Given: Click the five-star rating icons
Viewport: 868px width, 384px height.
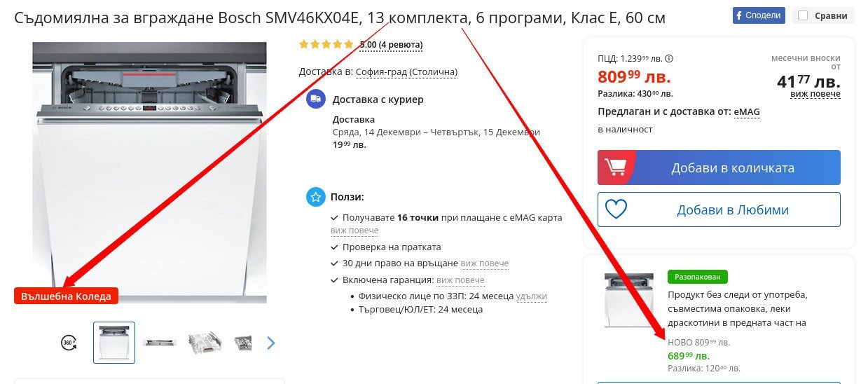Looking at the screenshot, I should (x=326, y=44).
